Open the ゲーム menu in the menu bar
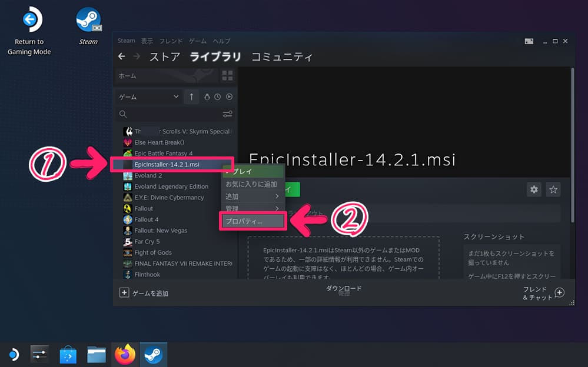 click(198, 41)
